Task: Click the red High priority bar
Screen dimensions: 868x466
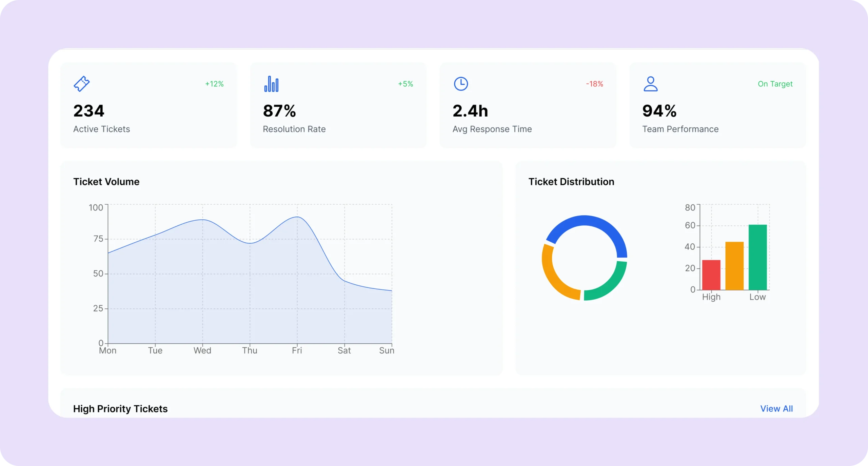Action: tap(711, 275)
